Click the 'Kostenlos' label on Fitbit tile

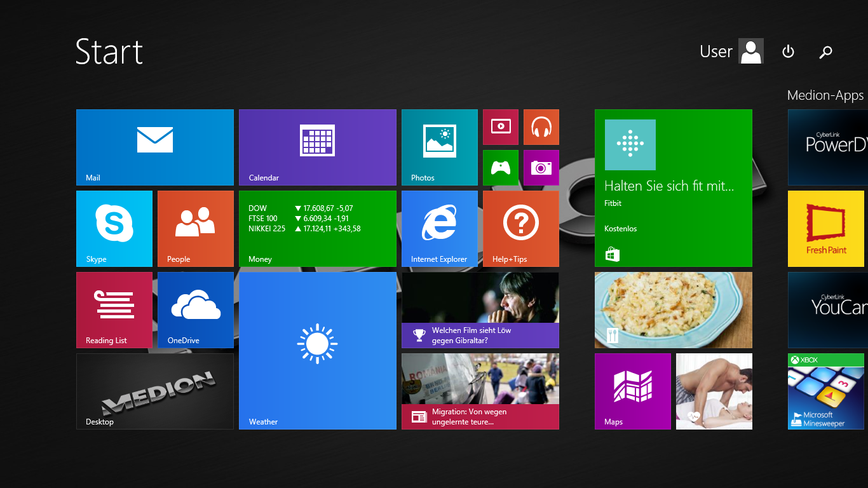[x=620, y=229]
